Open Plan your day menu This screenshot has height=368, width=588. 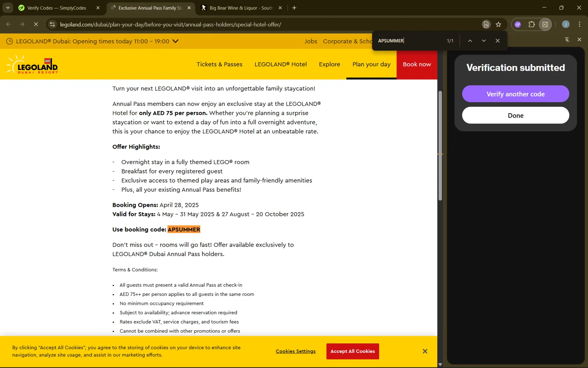tap(371, 64)
